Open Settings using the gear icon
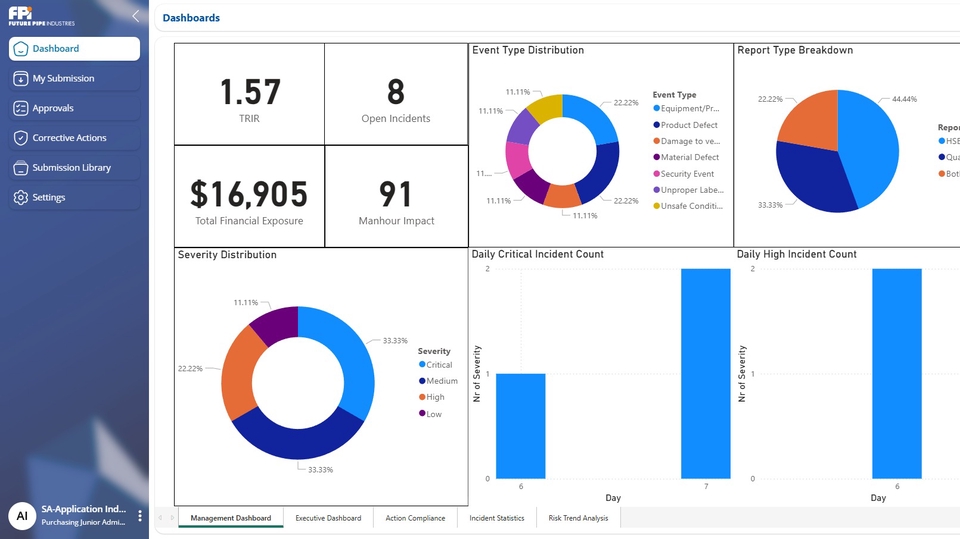This screenshot has width=960, height=539. 21,198
